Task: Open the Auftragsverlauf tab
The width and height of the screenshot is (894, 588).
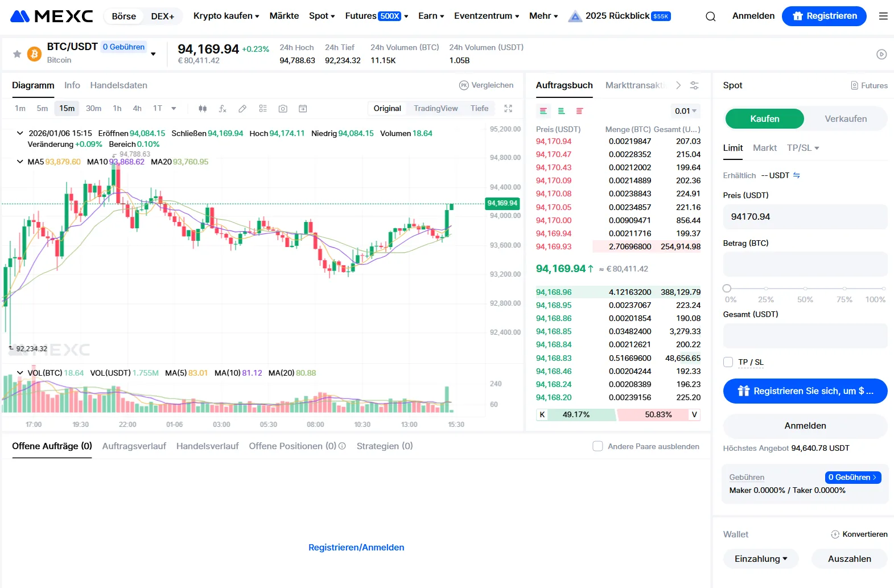Action: [134, 446]
